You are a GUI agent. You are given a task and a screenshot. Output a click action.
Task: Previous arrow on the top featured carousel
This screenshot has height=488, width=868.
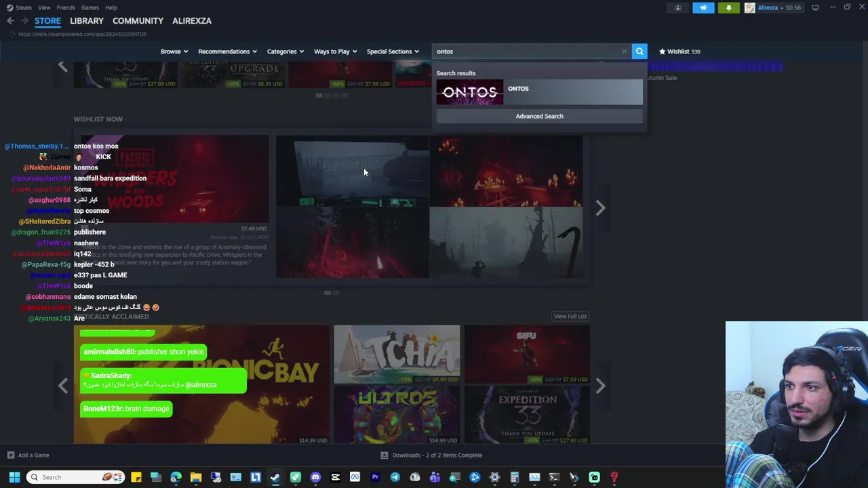(63, 66)
